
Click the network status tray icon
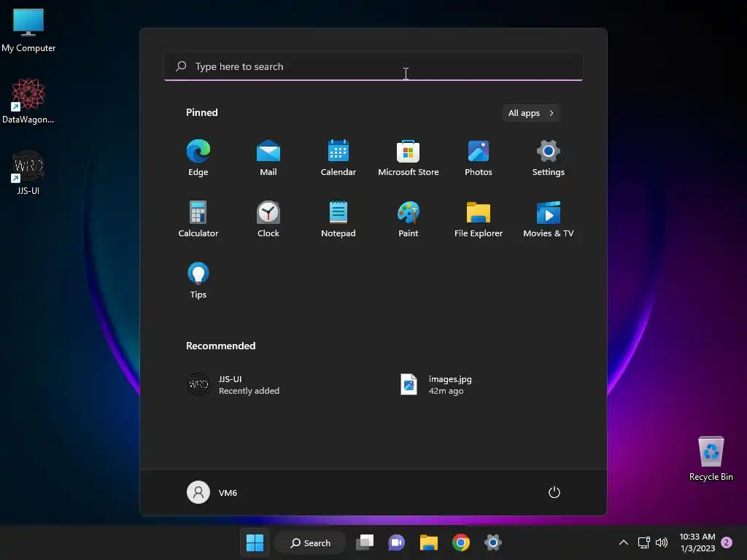click(643, 542)
